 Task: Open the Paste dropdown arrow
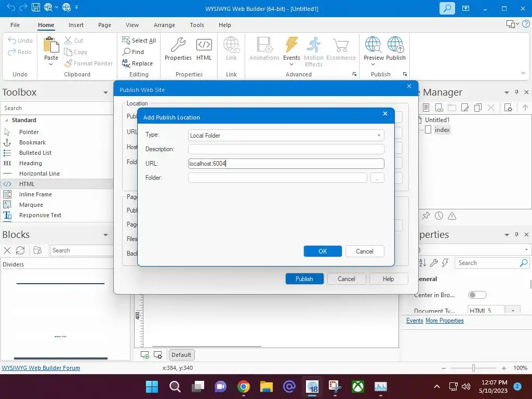(51, 64)
